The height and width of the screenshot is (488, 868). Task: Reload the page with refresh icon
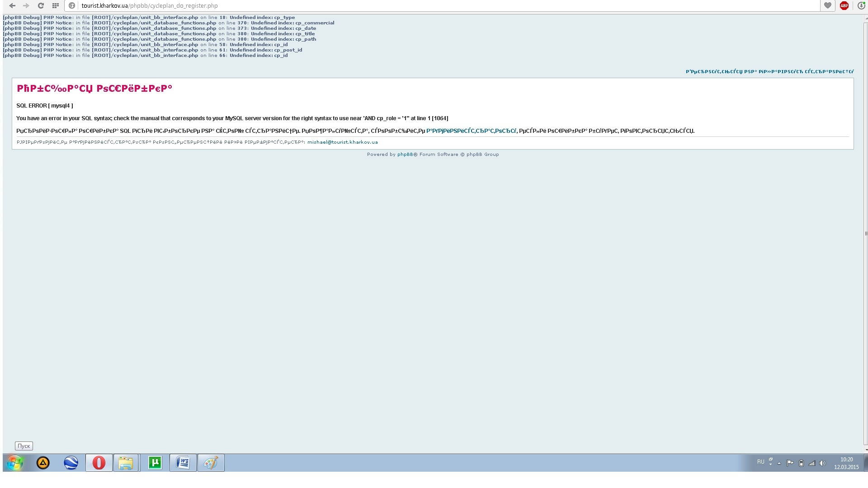pyautogui.click(x=41, y=5)
